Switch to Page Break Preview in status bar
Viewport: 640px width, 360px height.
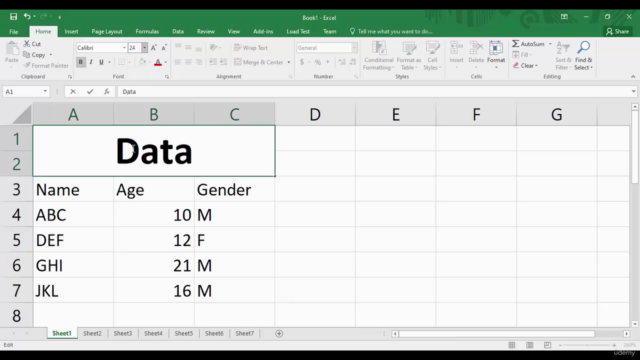tap(547, 345)
